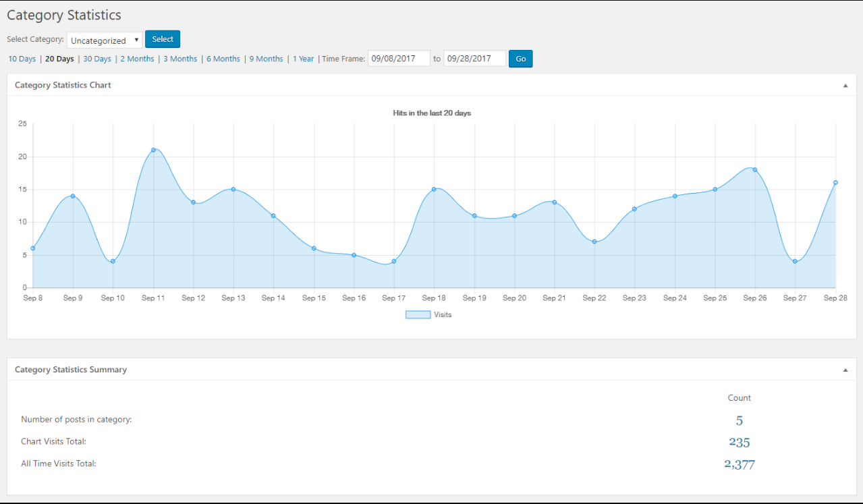Click the Sep 11 peak data point
863x504 pixels.
tap(153, 150)
